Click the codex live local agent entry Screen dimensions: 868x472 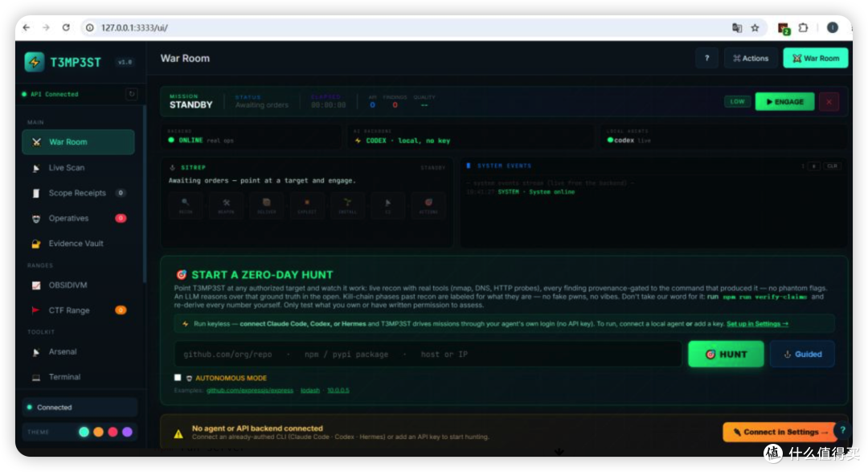[x=628, y=141]
